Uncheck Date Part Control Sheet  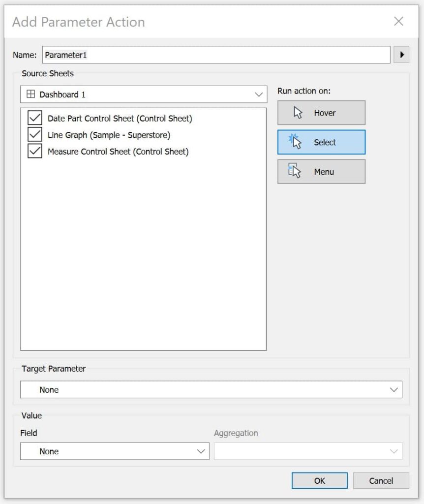click(x=35, y=118)
